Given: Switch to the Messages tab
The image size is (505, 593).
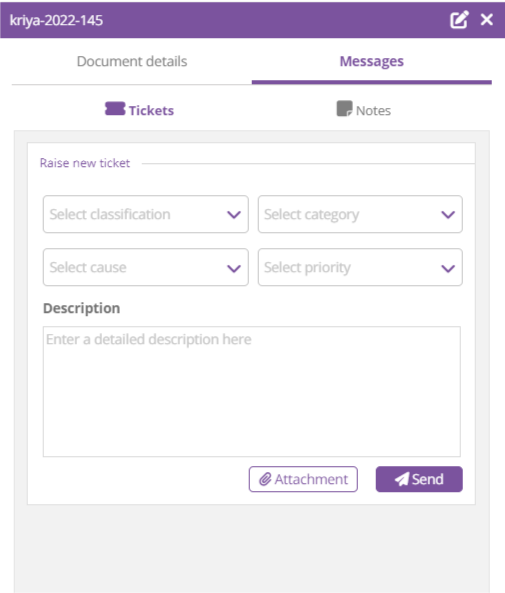Looking at the screenshot, I should pos(371,61).
